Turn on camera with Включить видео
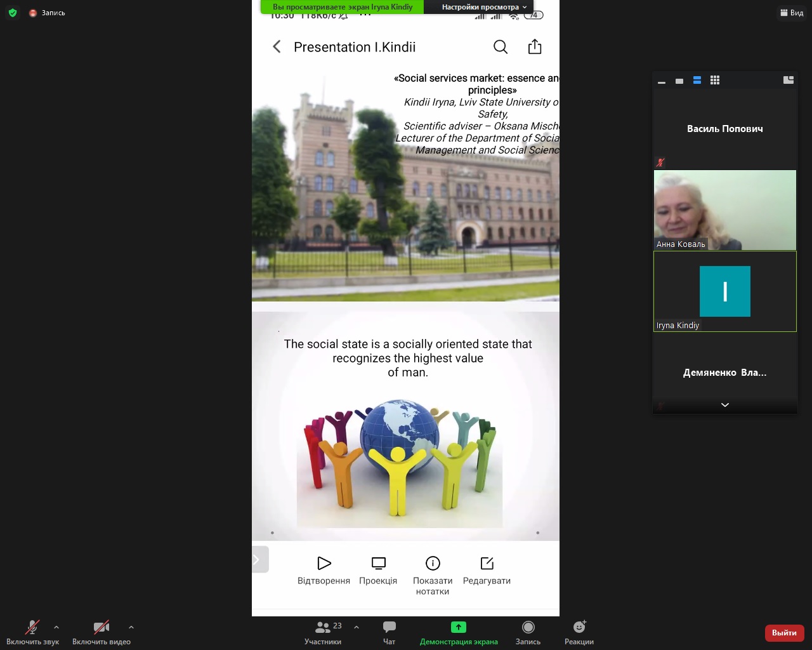Viewport: 812px width, 650px height. [x=101, y=632]
